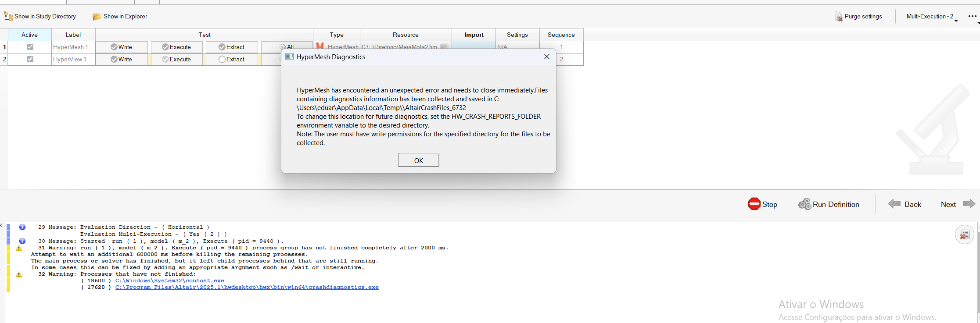Select the HyperMesh 1 label cell

point(73,47)
